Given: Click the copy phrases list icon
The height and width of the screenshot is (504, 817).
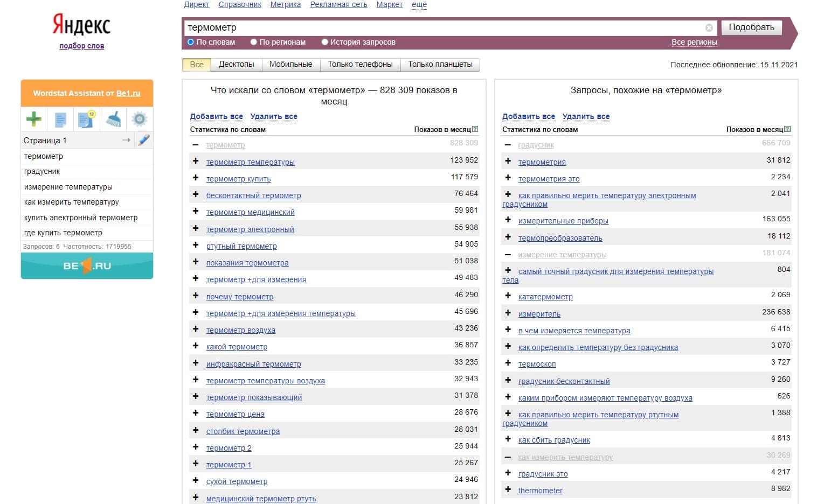Looking at the screenshot, I should tap(60, 119).
